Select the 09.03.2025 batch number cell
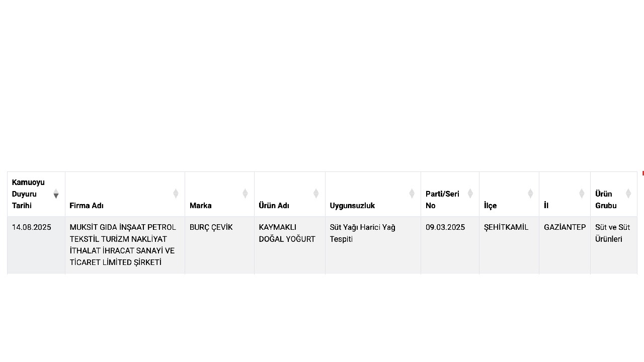The height and width of the screenshot is (362, 644). [x=445, y=227]
